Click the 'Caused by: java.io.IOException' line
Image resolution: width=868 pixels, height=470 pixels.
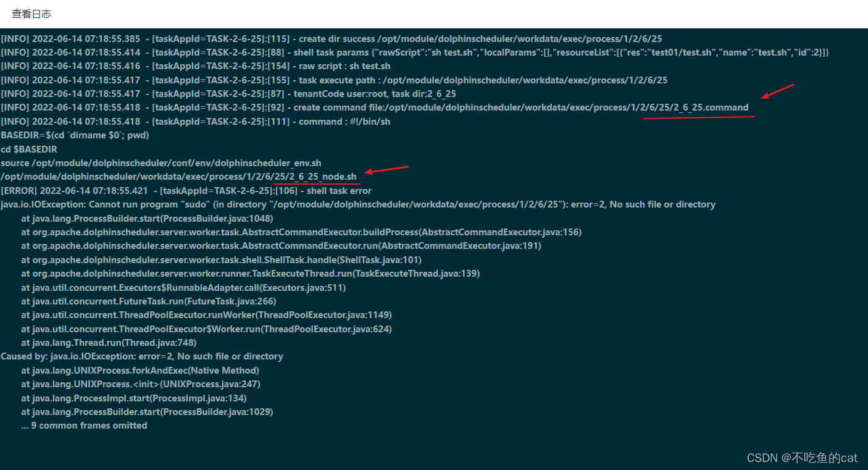point(142,356)
